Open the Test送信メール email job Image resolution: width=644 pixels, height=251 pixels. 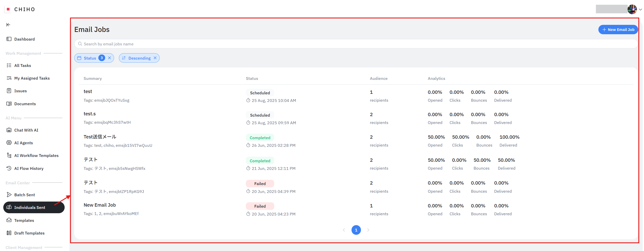(100, 137)
